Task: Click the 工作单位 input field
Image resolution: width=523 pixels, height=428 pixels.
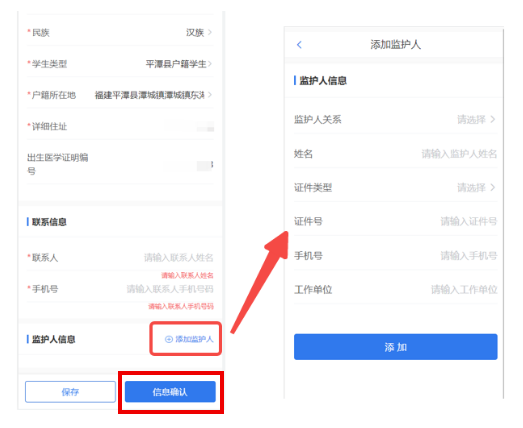Action: [x=395, y=290]
